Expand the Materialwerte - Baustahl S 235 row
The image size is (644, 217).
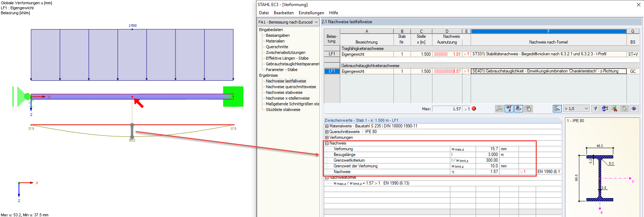pos(327,126)
